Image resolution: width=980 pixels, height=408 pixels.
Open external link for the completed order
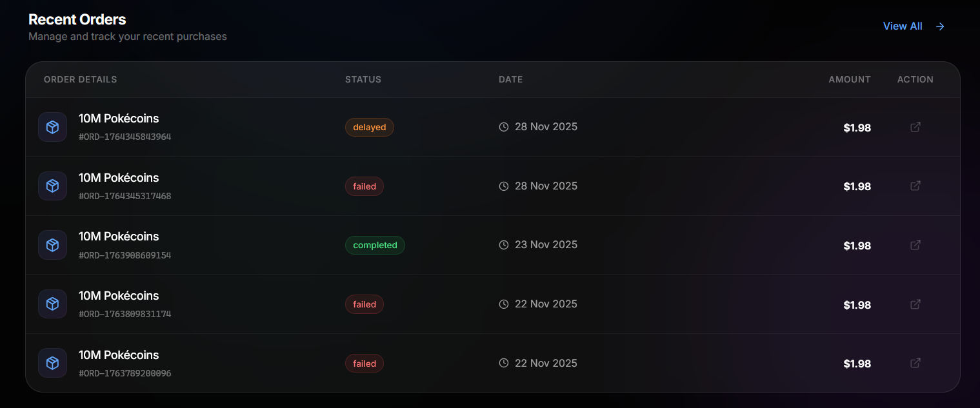(915, 245)
